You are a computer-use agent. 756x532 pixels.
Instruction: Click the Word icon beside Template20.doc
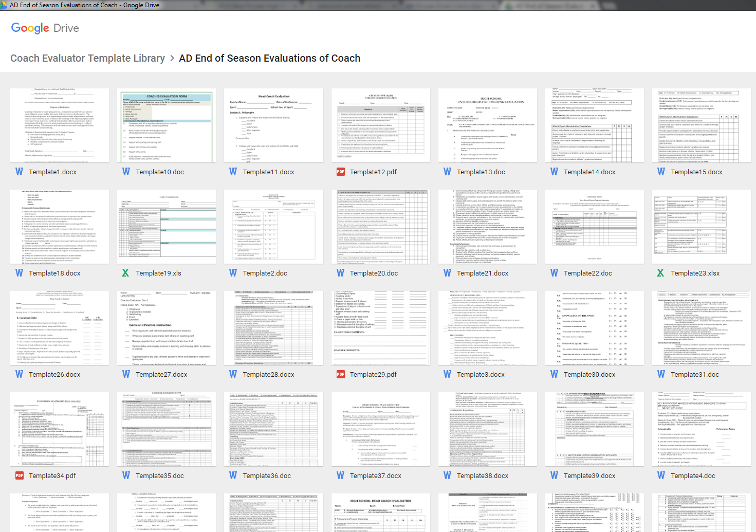click(340, 273)
